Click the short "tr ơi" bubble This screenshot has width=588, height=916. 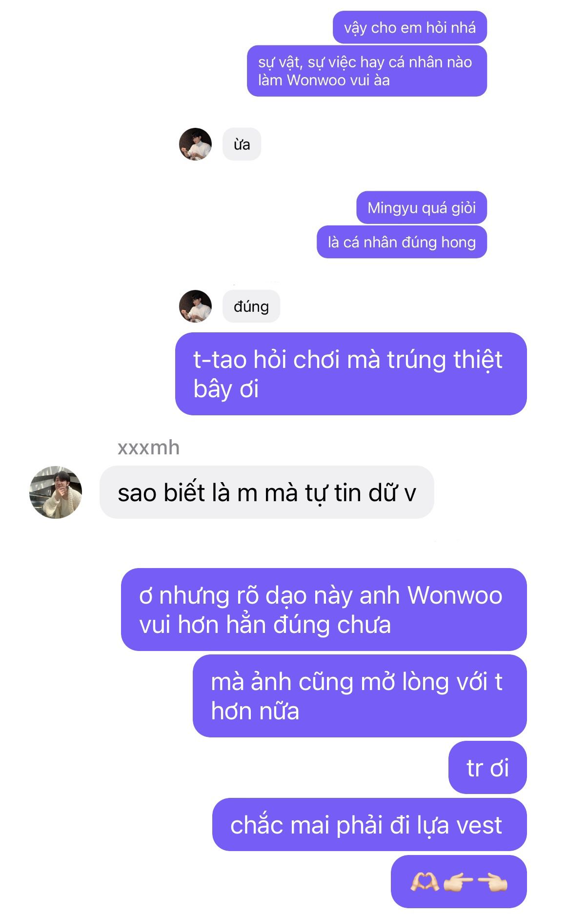pos(487,767)
